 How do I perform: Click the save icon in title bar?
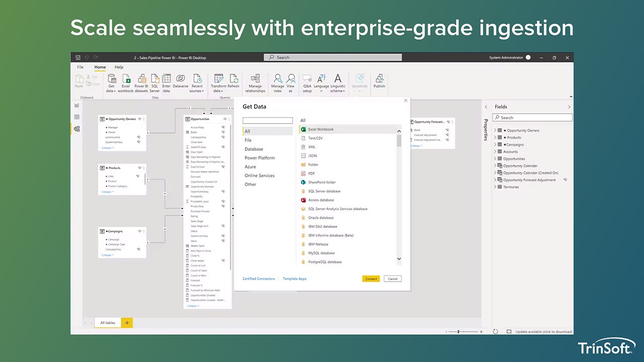[78, 58]
